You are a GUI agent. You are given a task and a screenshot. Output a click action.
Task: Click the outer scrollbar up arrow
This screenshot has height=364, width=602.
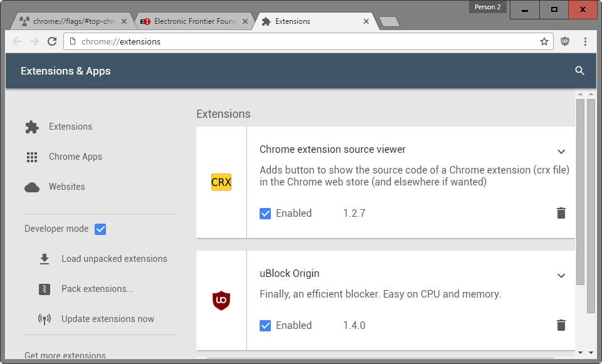click(591, 93)
